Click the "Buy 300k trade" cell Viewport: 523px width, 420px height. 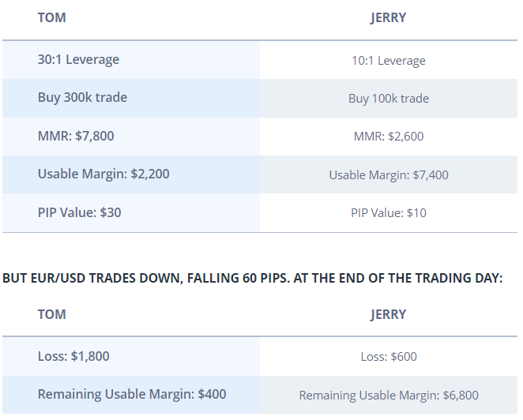coord(82,97)
